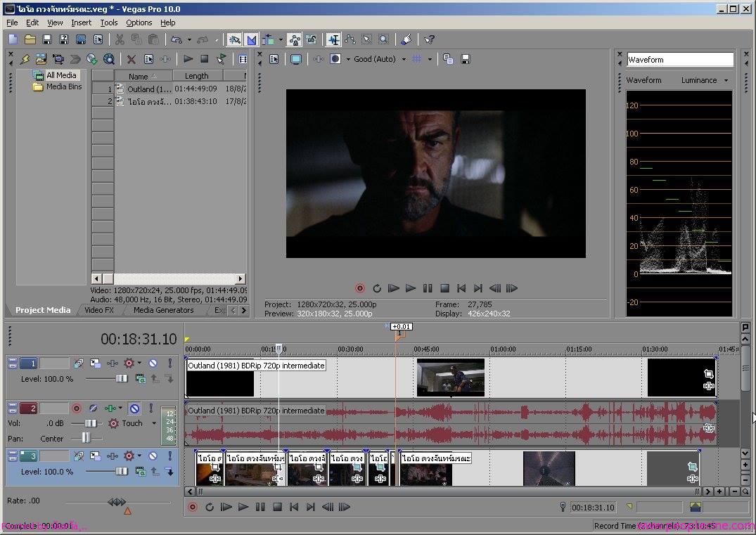Viewport: 756px width, 535px height.
Task: Select the Selection Edit tool
Action: click(x=367, y=39)
